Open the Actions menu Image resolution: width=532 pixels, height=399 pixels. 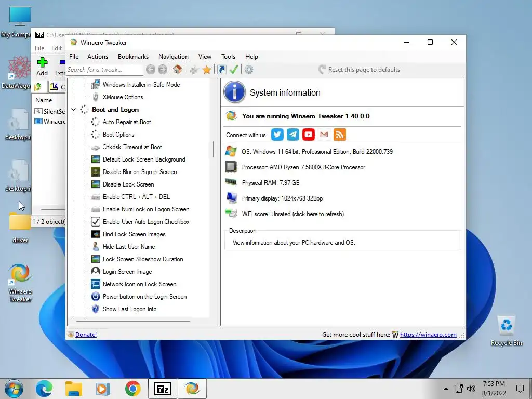97,57
